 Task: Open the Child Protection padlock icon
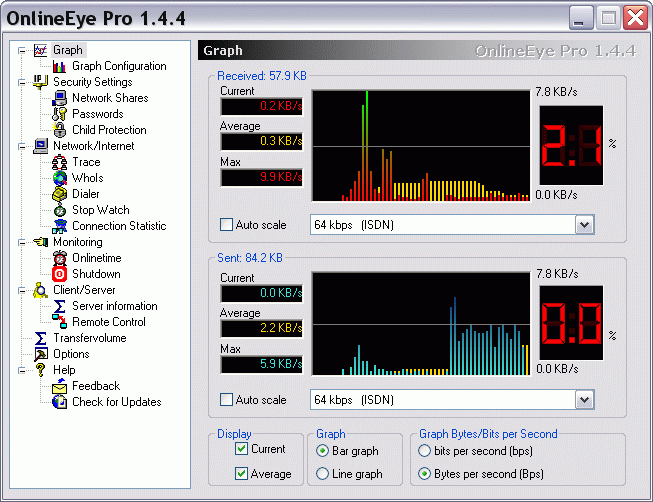pyautogui.click(x=60, y=130)
